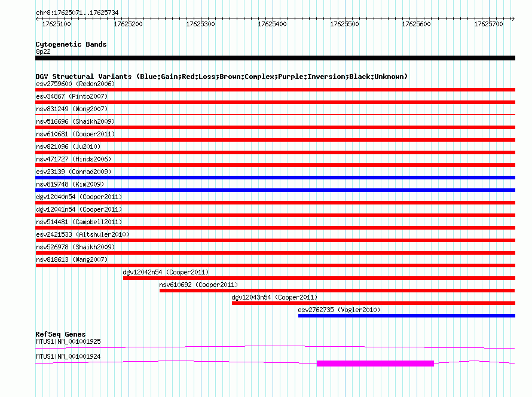Click the magenta intron line of NM_001001925
The image size is (532, 397).
coord(275,347)
